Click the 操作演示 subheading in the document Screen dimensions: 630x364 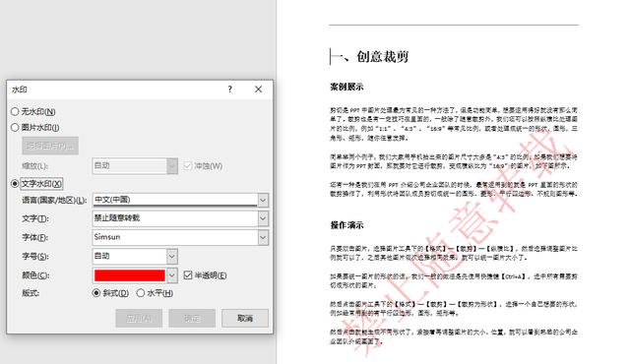tap(346, 225)
